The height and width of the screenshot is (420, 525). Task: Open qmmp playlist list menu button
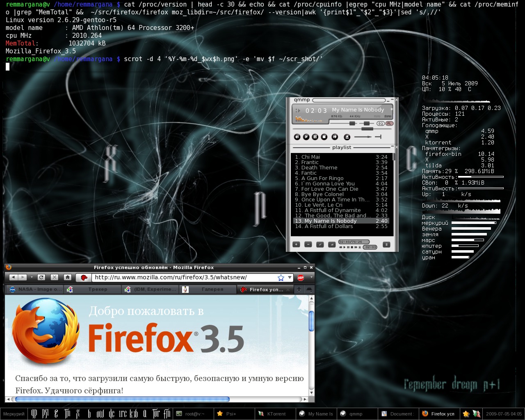pyautogui.click(x=386, y=244)
